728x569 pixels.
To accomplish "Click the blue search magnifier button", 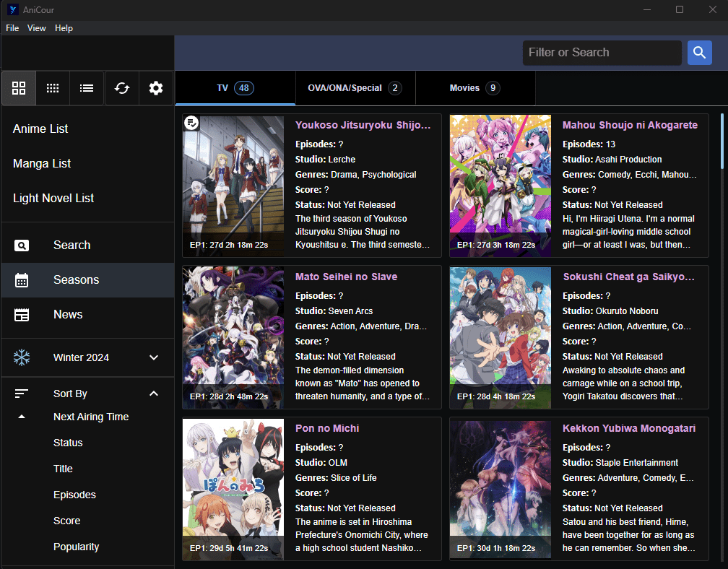I will pyautogui.click(x=700, y=53).
